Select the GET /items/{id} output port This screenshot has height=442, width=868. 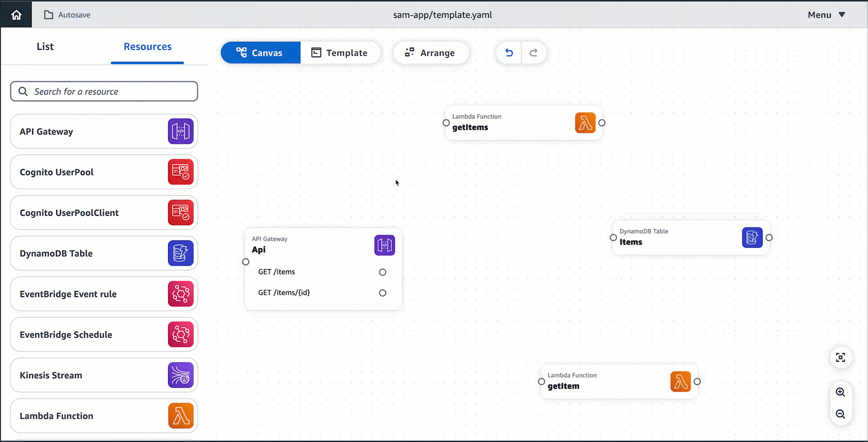coord(382,293)
